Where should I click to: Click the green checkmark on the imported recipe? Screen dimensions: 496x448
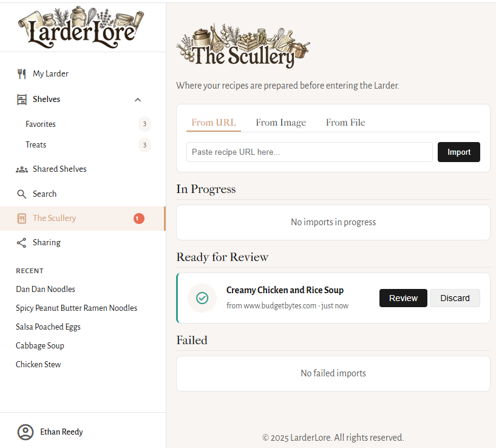pyautogui.click(x=202, y=298)
